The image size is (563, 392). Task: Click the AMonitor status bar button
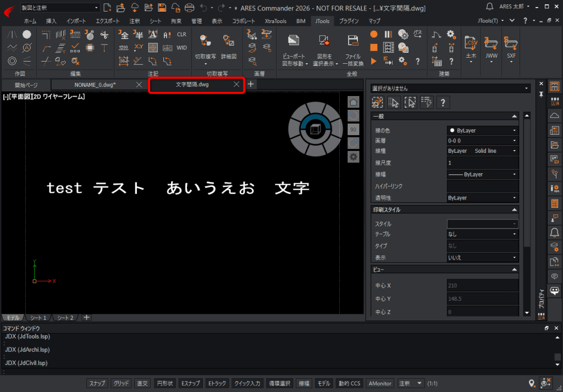point(380,383)
